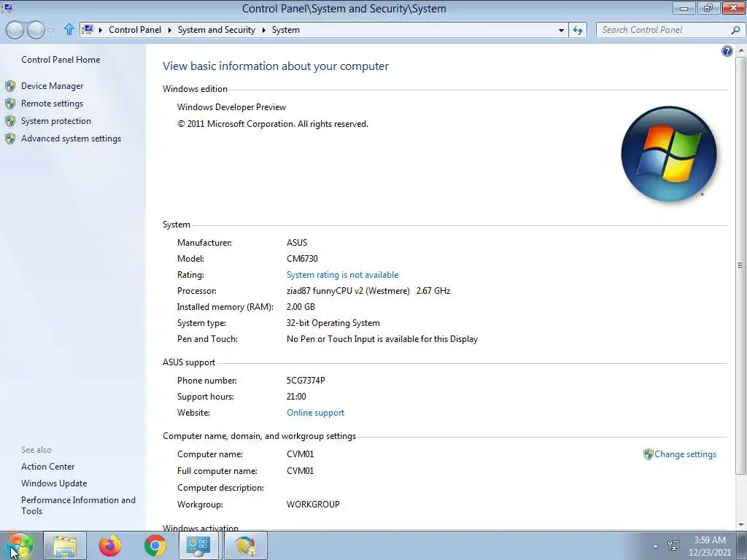Screen dimensions: 747x560
Task: Click Support hours value 21:00
Action: point(296,397)
